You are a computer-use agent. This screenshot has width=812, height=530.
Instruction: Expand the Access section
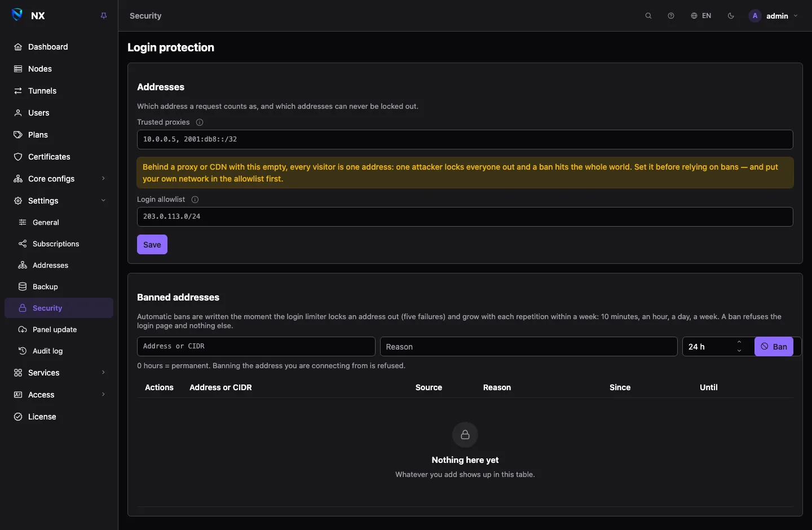(x=59, y=395)
